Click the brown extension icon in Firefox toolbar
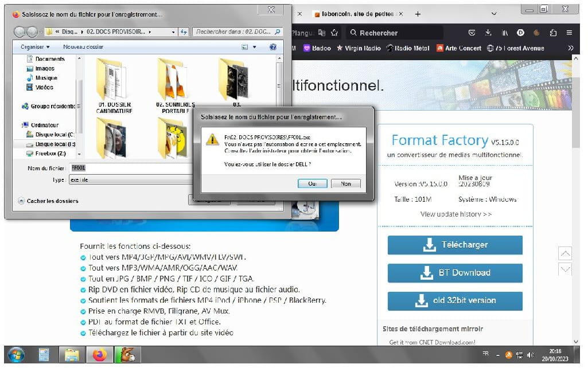Viewport: 588px width, 368px height. 536,33
